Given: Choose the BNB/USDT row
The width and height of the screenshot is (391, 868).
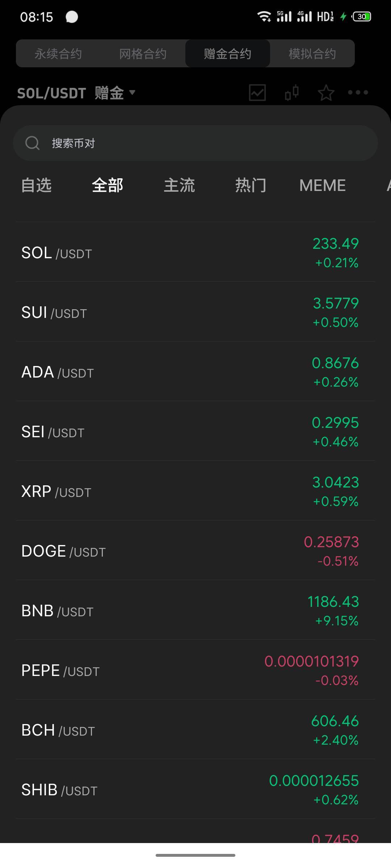Looking at the screenshot, I should tap(195, 610).
